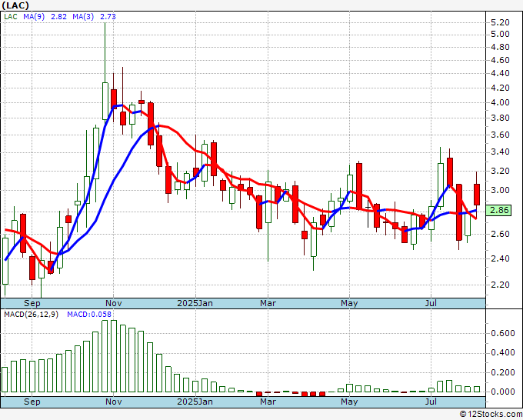Click the 0.000 MACD axis label
Image resolution: width=523 pixels, height=420 pixels.
[503, 392]
